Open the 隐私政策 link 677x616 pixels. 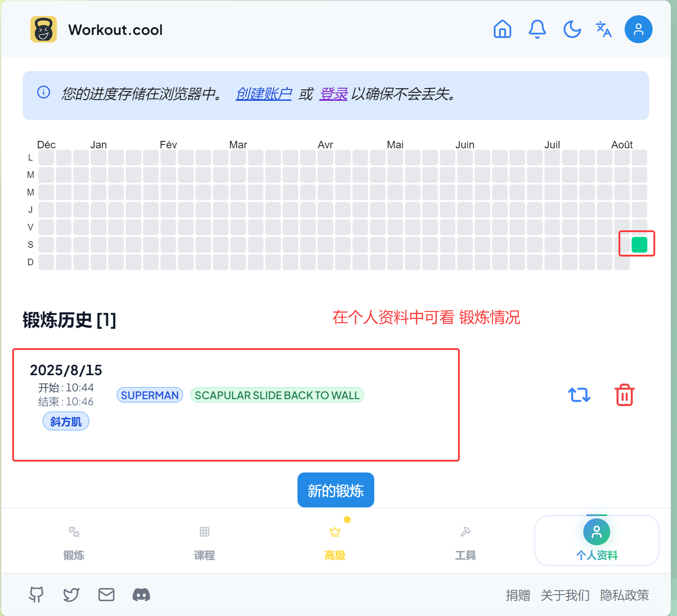coord(625,595)
